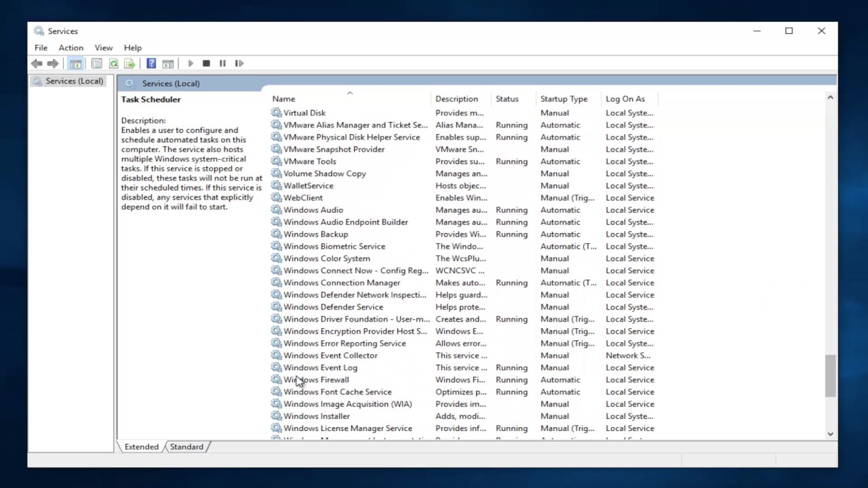This screenshot has height=488, width=868.
Task: Click the Stop Service square icon
Action: tap(206, 64)
